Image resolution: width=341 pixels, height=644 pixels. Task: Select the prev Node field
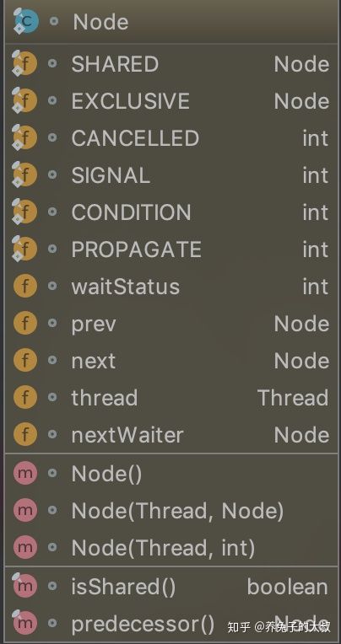coord(170,324)
